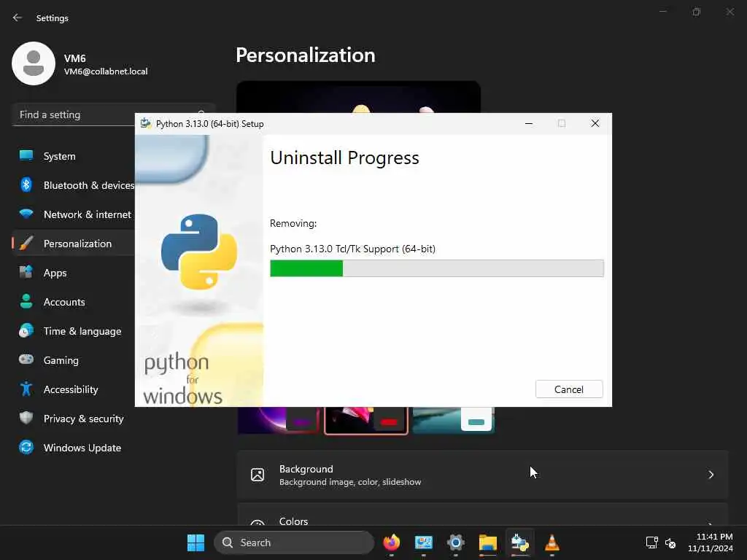This screenshot has width=747, height=560.
Task: Select the teal landscape theme thumbnail
Action: 454,420
